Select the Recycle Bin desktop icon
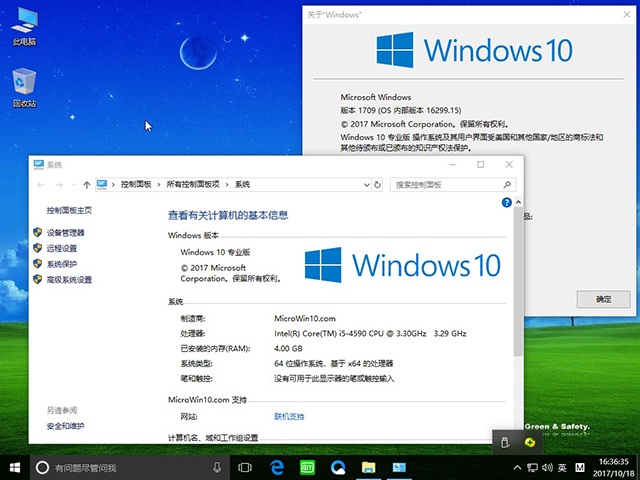The image size is (640, 480). point(24,88)
